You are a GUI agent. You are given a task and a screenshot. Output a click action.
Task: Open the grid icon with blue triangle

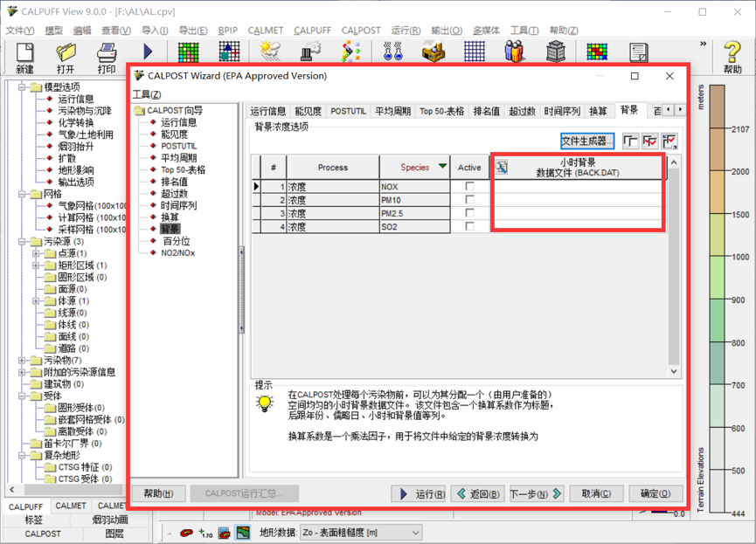(229, 52)
